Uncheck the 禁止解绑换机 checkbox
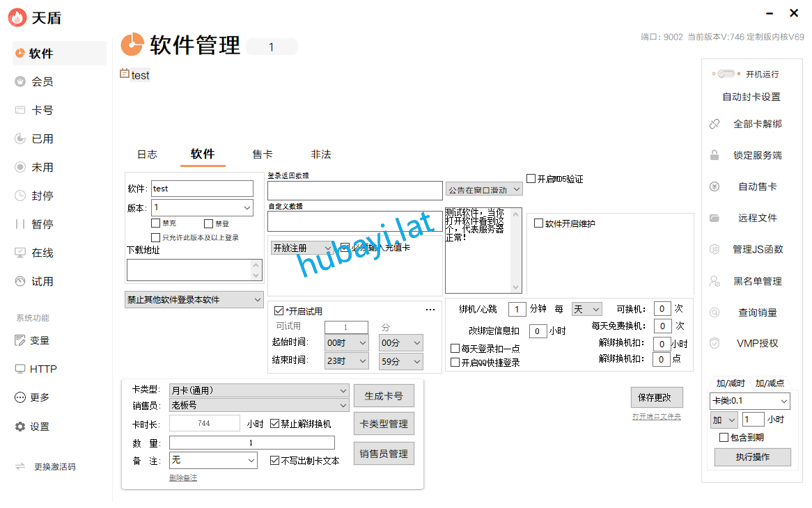The height and width of the screenshot is (508, 812). 274,423
